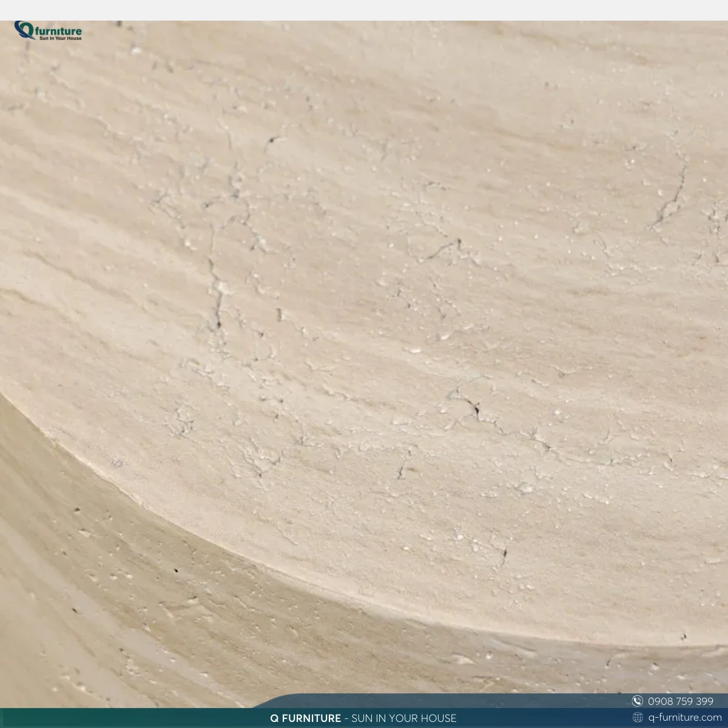The width and height of the screenshot is (728, 728).
Task: Click the Q furniture logo
Action: click(x=48, y=31)
